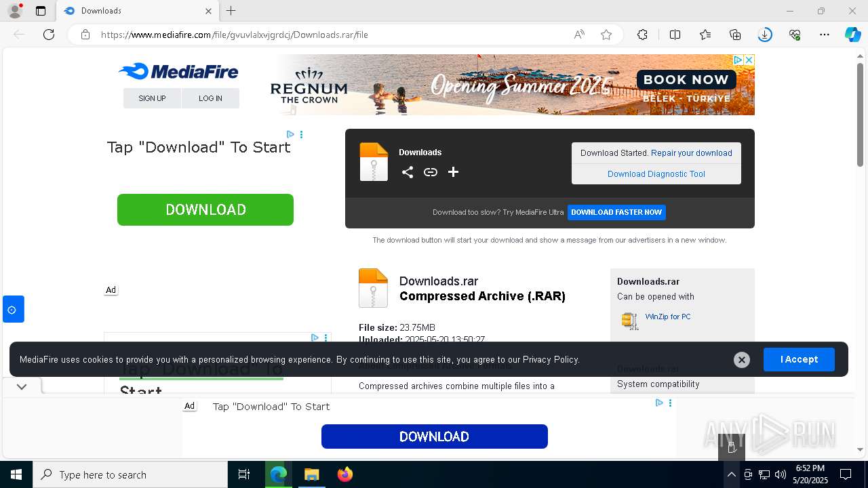868x488 pixels.
Task: Click the green DOWNLOAD ad button
Action: [x=205, y=209]
